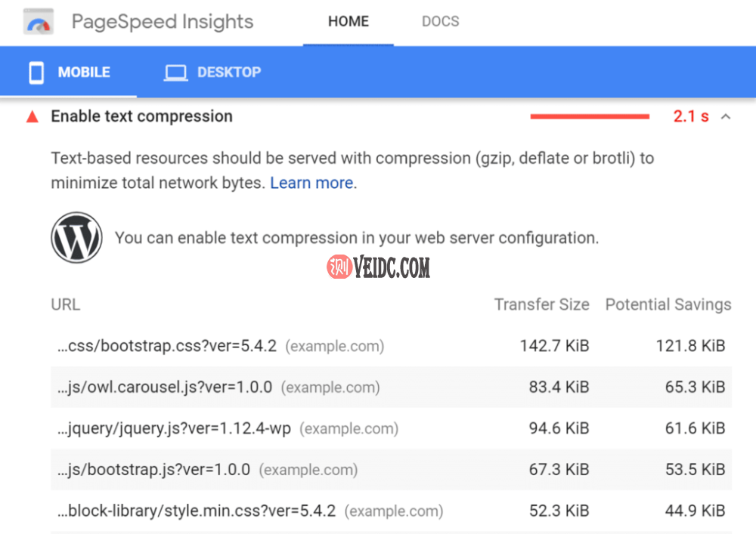This screenshot has height=534, width=756.
Task: Click the red progress bar next to 2.1 s
Action: pos(590,116)
